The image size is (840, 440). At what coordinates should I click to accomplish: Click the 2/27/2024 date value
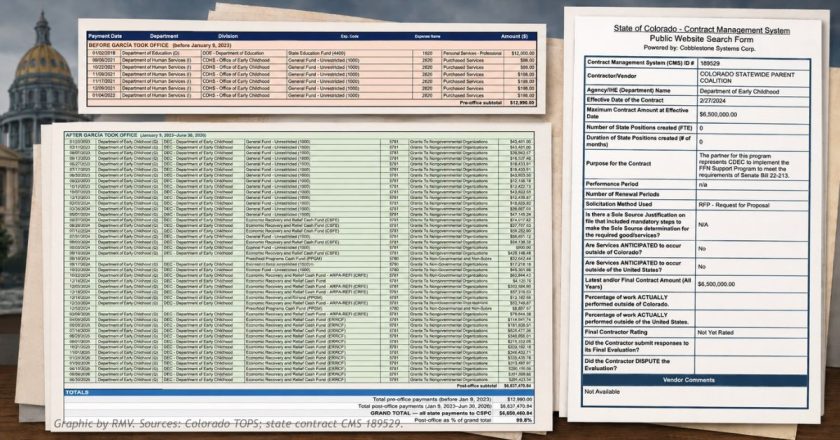pos(711,100)
